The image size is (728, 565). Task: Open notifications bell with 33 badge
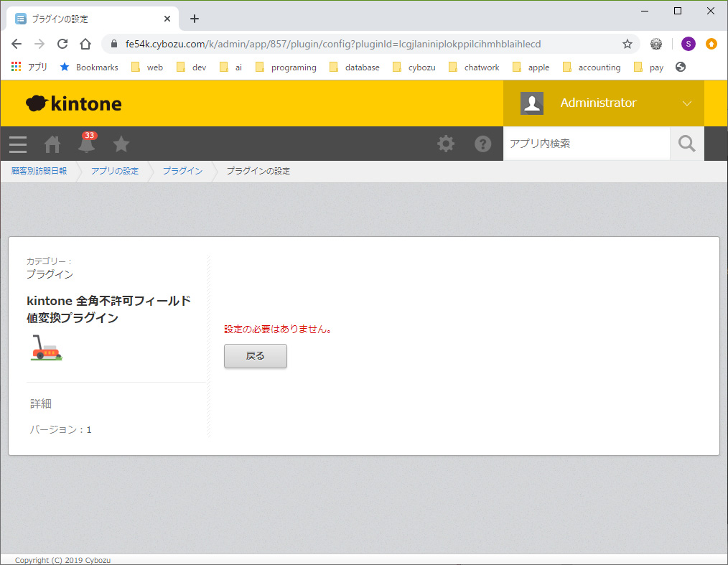click(86, 143)
